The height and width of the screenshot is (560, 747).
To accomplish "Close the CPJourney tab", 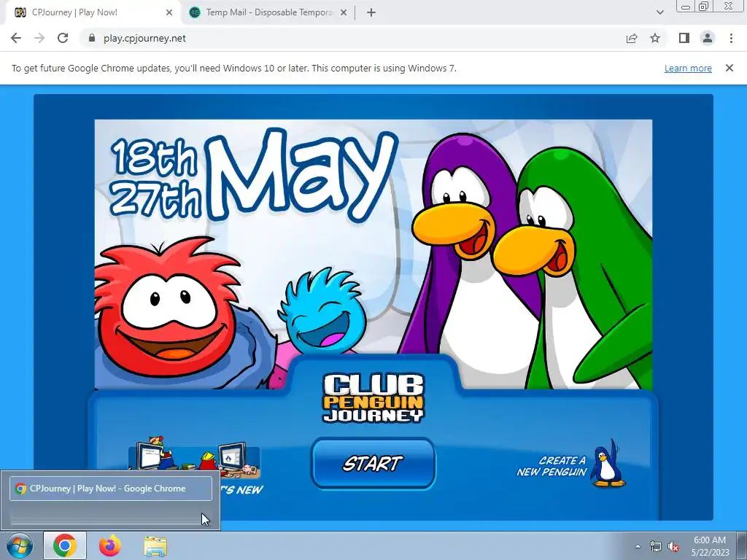I will point(169,12).
